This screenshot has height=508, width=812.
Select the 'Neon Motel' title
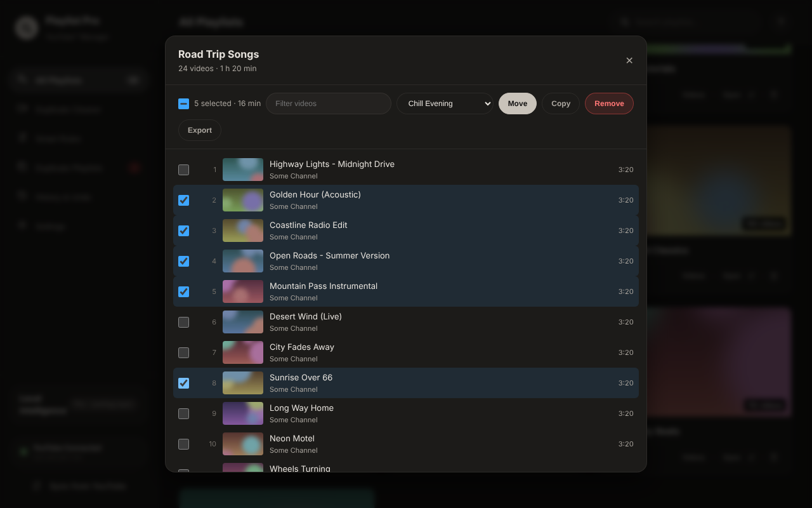coord(292,438)
